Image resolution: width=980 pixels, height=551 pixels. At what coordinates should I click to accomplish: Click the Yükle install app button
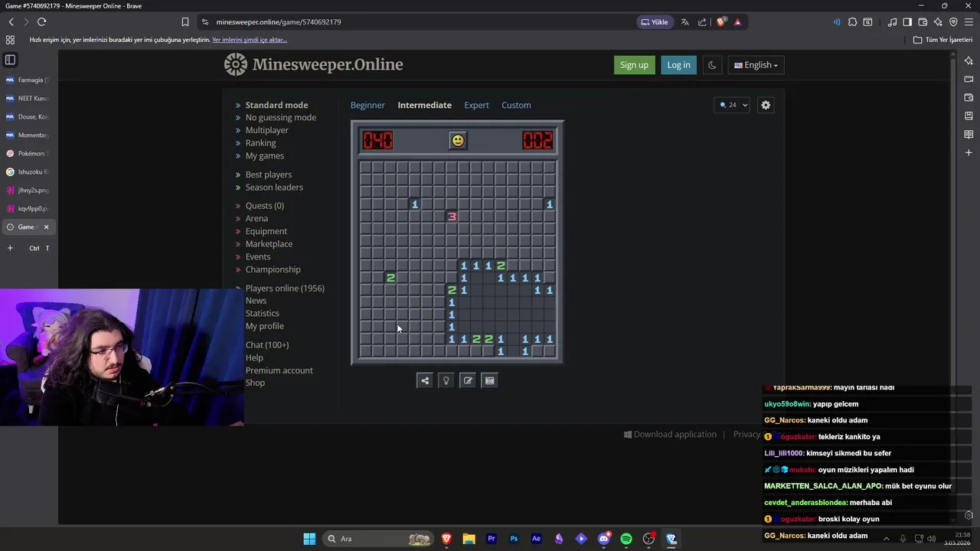655,22
